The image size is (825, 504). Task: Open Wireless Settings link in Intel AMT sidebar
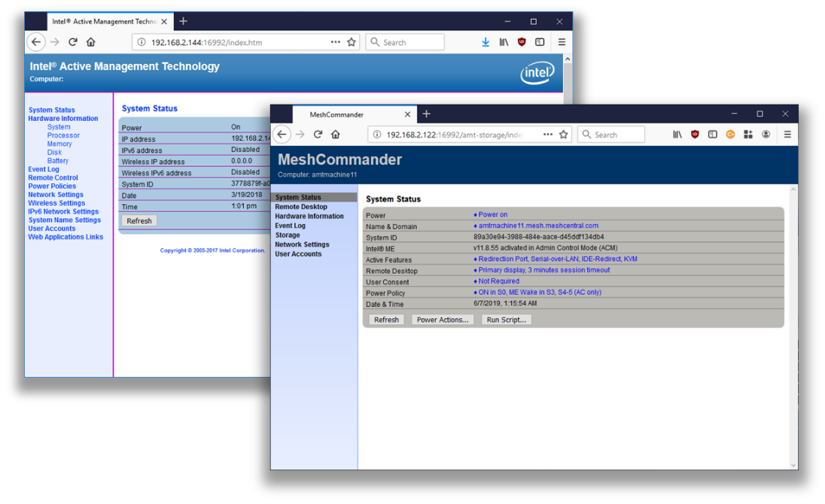[56, 203]
